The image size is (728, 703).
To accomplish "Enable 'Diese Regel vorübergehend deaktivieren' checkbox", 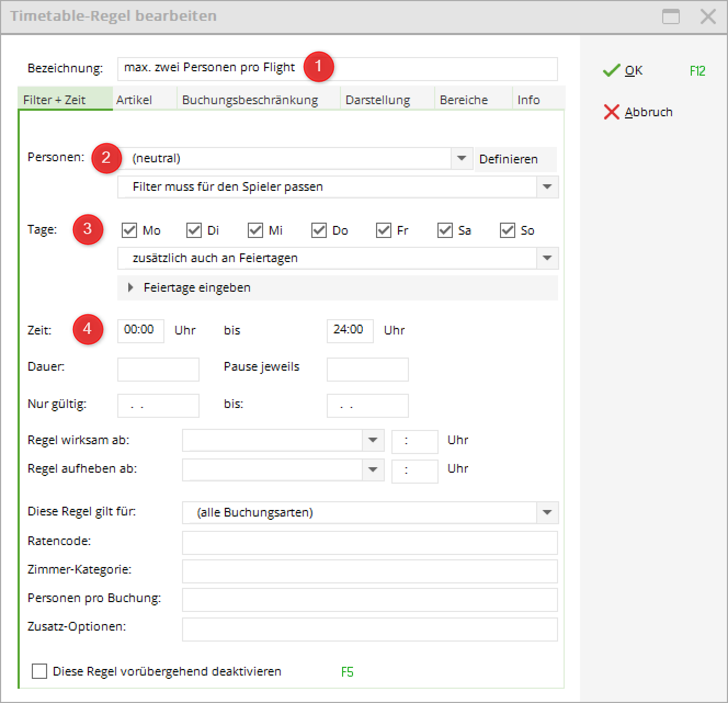I will pos(39,671).
